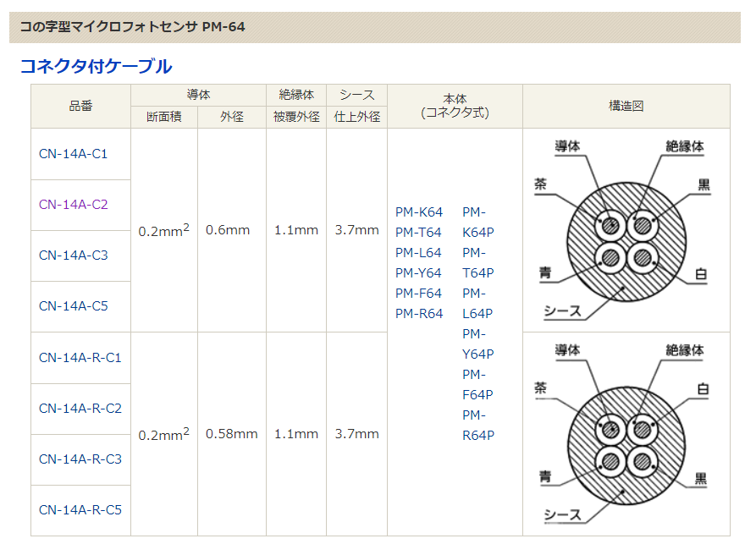Open the CN-14A-R-C2 product link
Viewport: 756px width, 555px height.
point(80,408)
